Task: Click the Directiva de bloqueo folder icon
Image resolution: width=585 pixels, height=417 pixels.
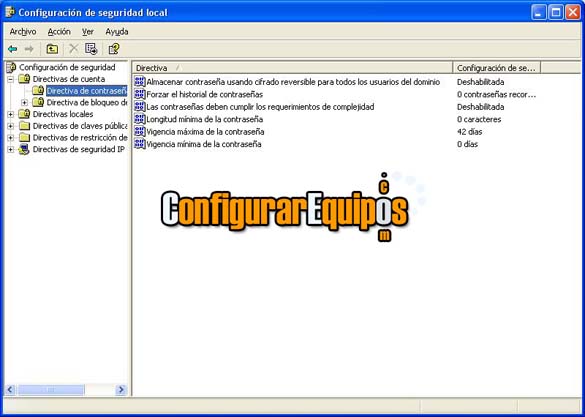Action: (38, 102)
